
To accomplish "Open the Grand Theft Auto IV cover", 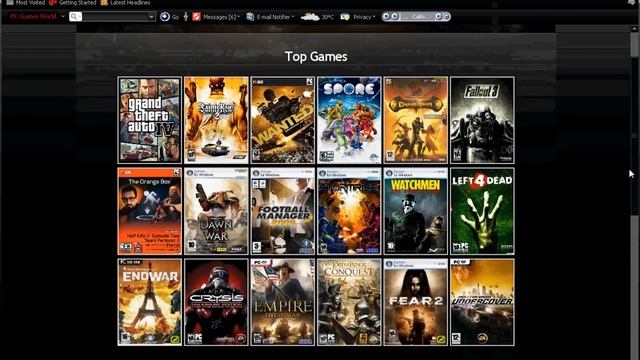I will (149, 120).
